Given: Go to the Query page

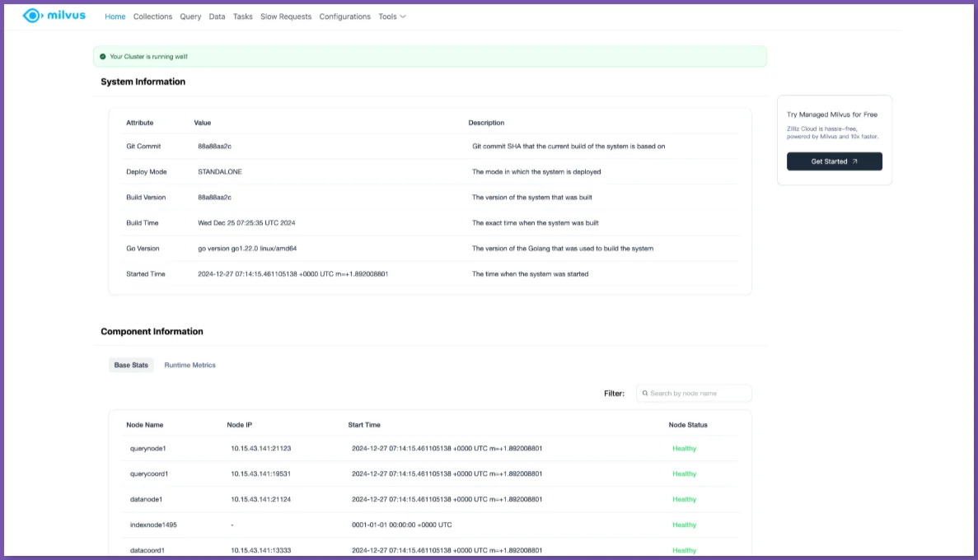Looking at the screenshot, I should (x=190, y=16).
